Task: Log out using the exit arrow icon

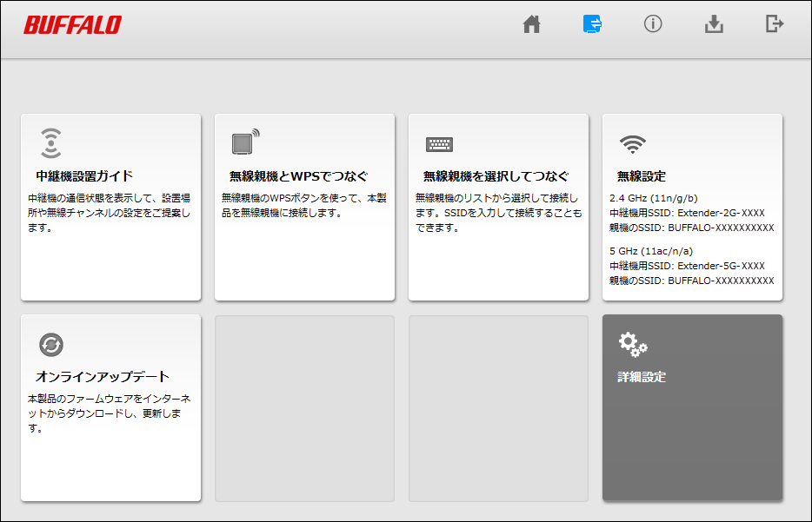Action: 774,24
